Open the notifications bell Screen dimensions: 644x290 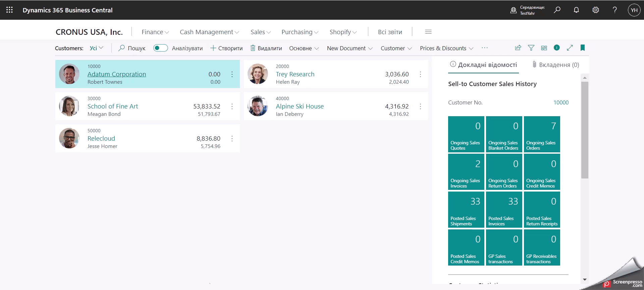coord(576,10)
